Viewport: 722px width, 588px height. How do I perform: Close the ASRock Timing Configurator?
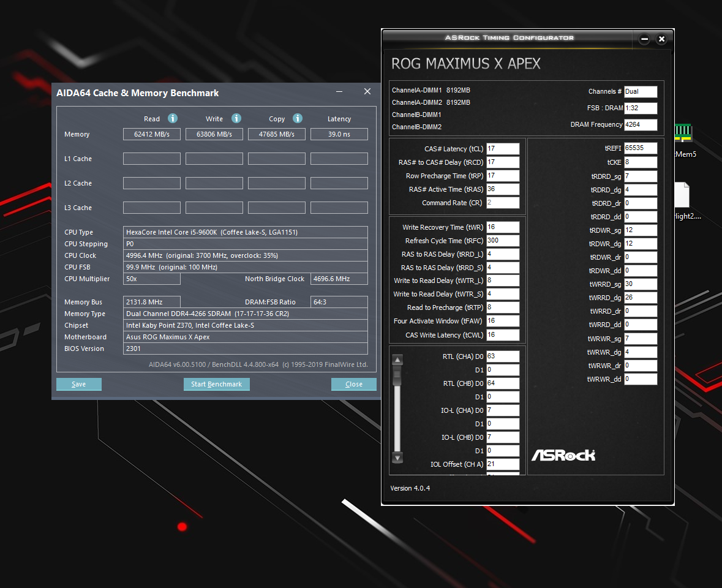(x=661, y=39)
